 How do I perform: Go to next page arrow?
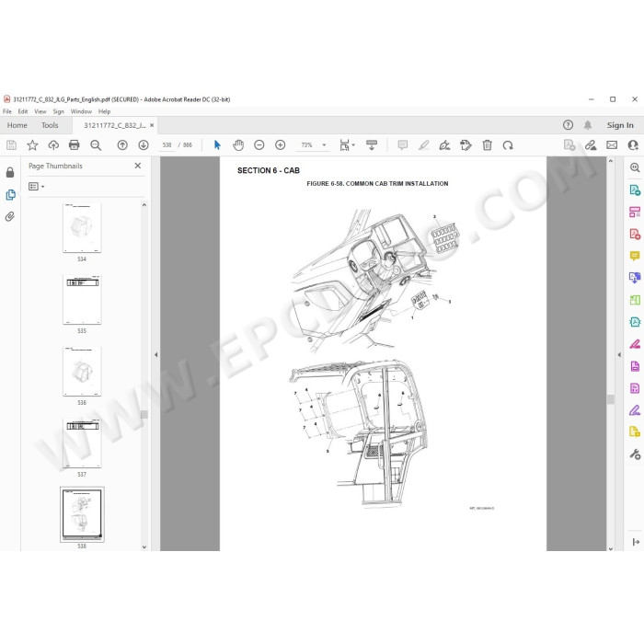click(144, 145)
